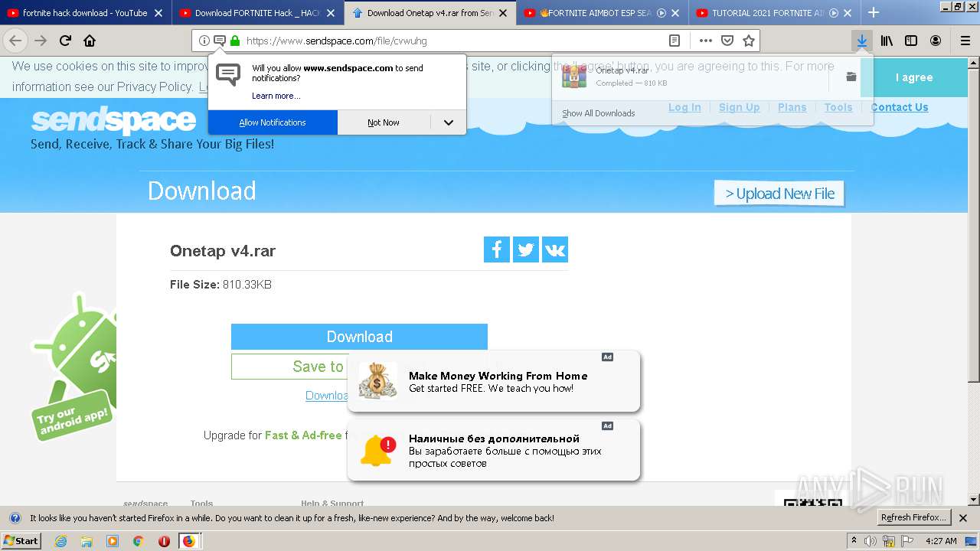Click the green secure connection padlock

[234, 41]
